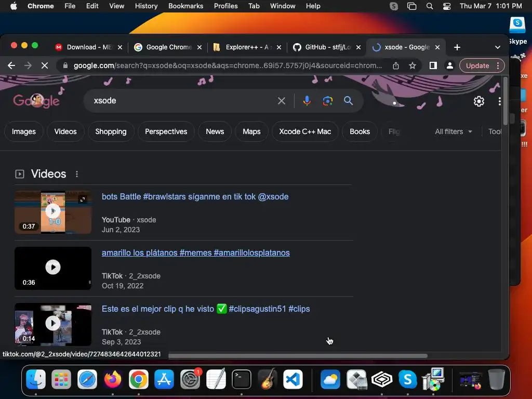Open Chrome three-dot menu beside Update
Image resolution: width=532 pixels, height=399 pixels.
coord(498,65)
